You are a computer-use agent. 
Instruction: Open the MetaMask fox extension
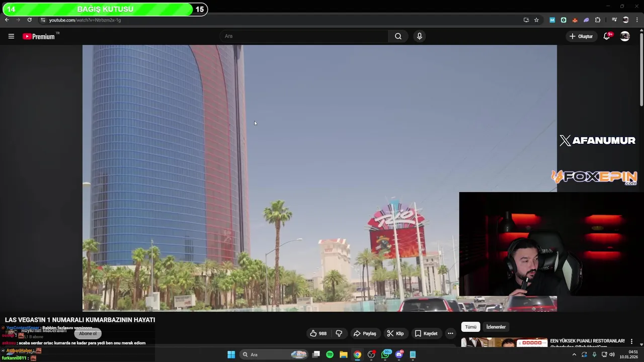575,20
